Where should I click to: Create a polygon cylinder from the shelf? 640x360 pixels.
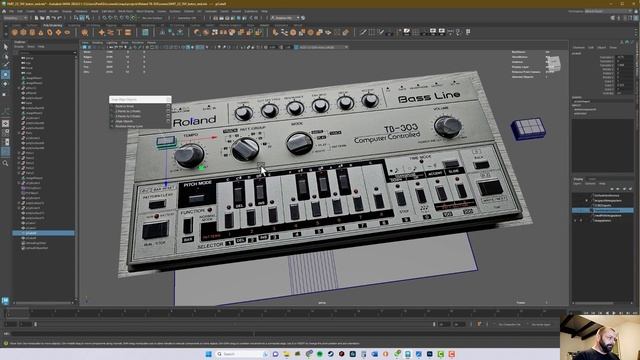[32, 32]
